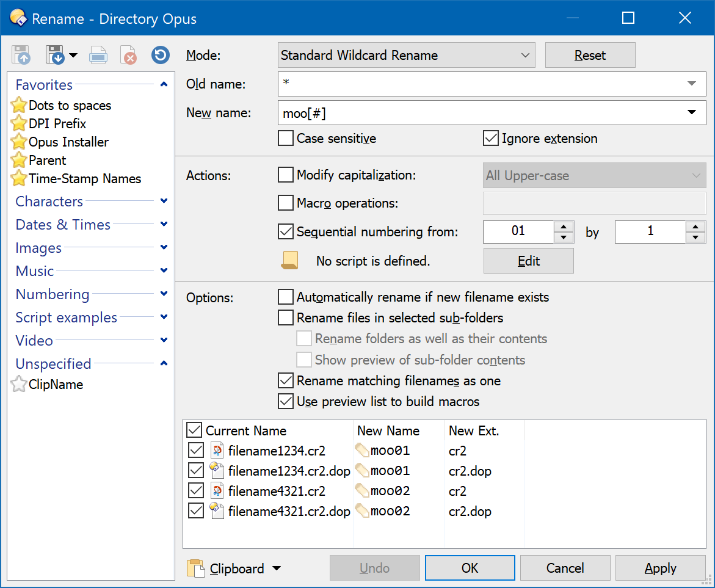Screen dimensions: 715x588
Task: Untick Ignore extension checkbox
Action: [491, 138]
